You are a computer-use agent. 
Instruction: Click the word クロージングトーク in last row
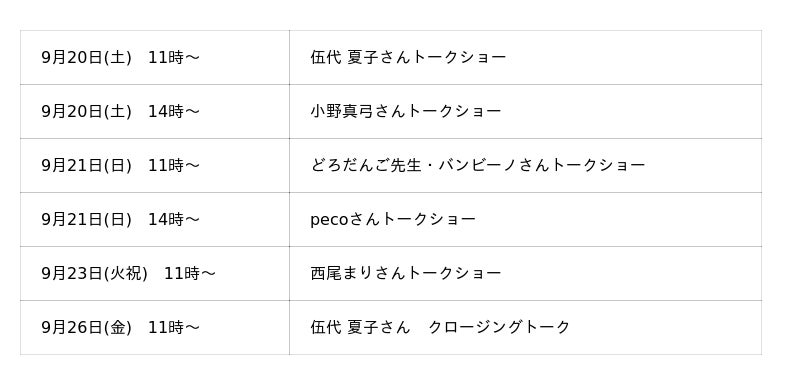point(499,327)
